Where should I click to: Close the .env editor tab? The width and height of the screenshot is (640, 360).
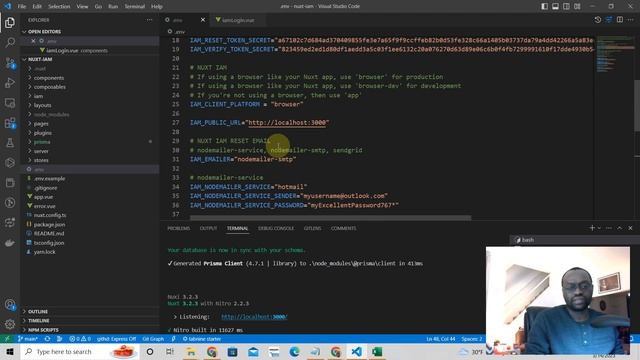203,20
